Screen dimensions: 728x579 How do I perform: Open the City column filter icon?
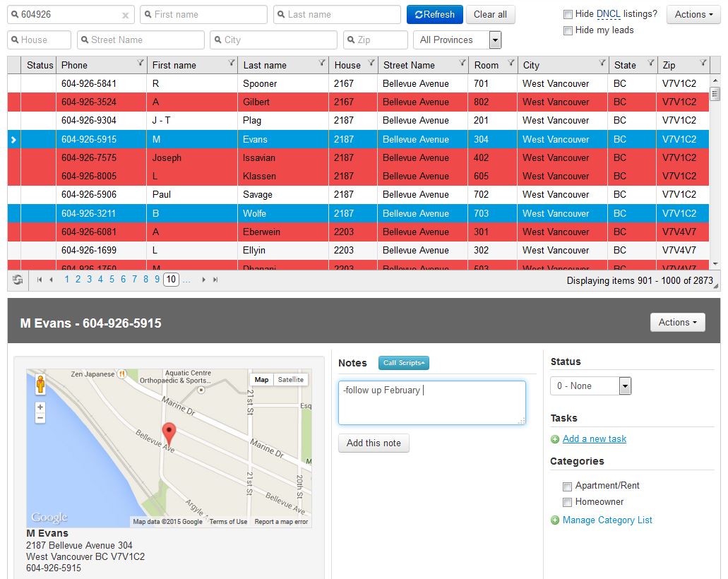point(602,63)
